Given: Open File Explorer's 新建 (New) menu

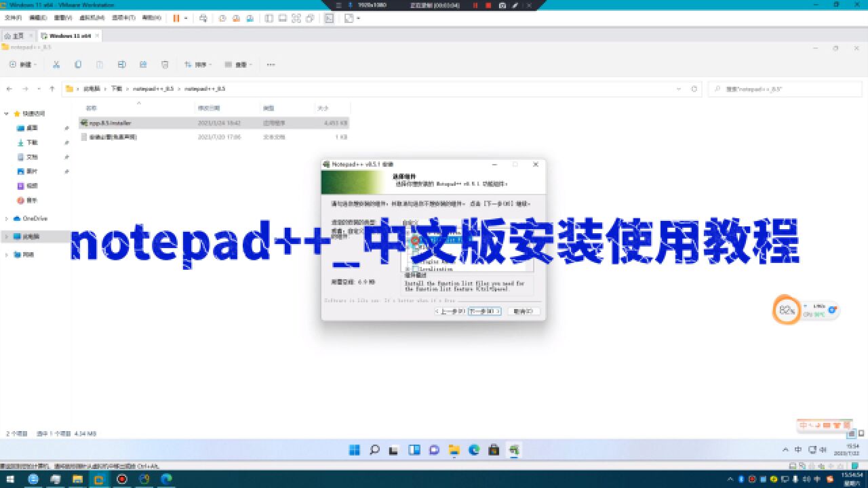Looking at the screenshot, I should tap(24, 64).
